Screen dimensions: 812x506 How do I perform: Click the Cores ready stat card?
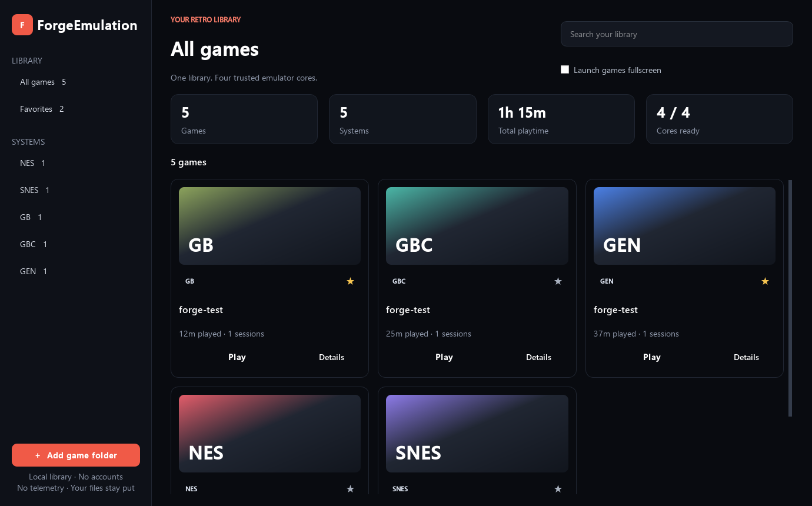pos(720,119)
